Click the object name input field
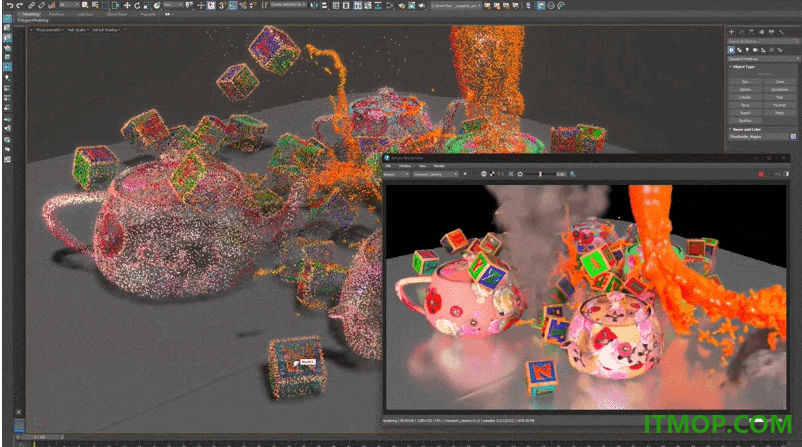This screenshot has width=802, height=447. (759, 137)
